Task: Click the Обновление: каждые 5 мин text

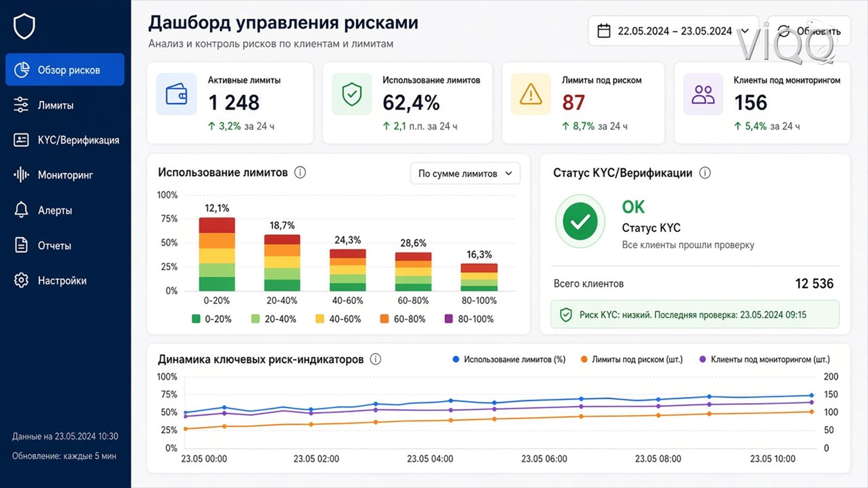Action: pos(64,456)
